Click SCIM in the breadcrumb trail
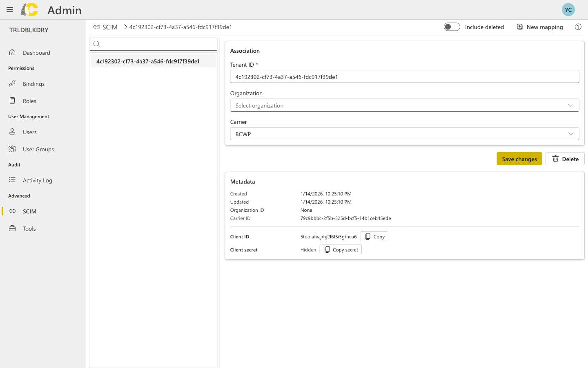 (110, 27)
